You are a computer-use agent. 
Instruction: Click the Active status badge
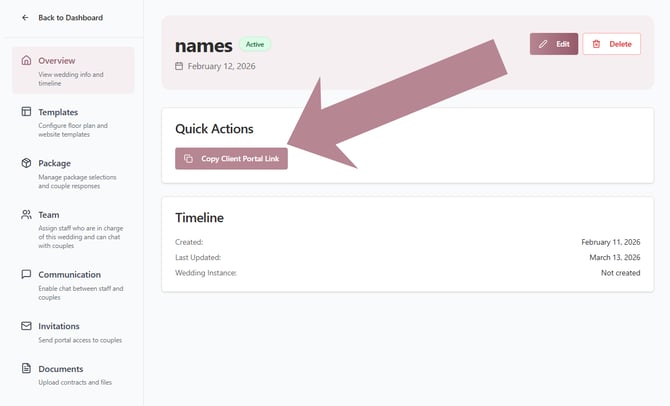255,44
